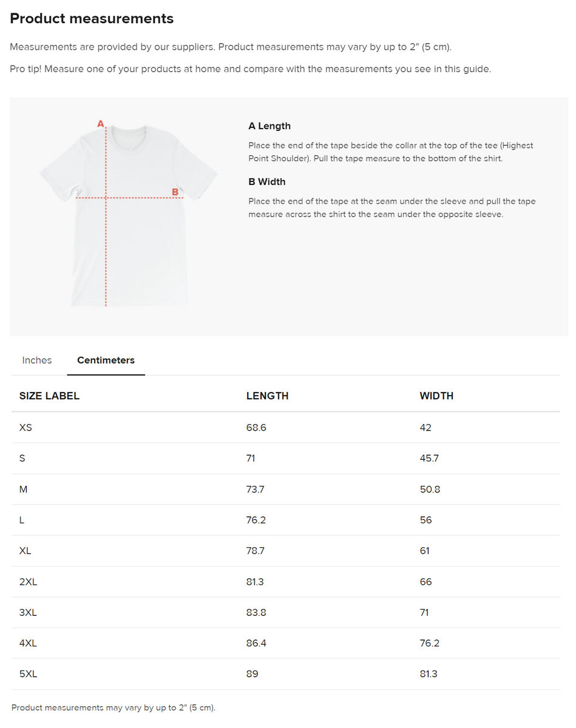The image size is (576, 728).
Task: Click the SIZE LABEL column header
Action: pyautogui.click(x=49, y=396)
